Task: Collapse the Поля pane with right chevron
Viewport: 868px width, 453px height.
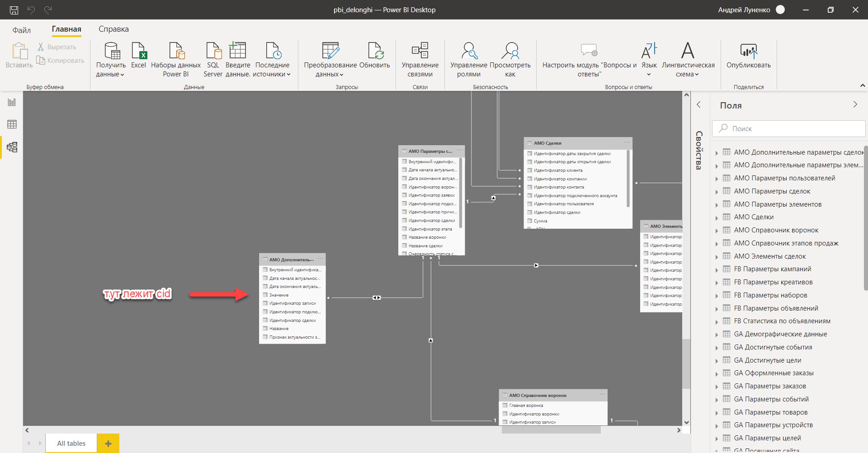Action: click(855, 104)
